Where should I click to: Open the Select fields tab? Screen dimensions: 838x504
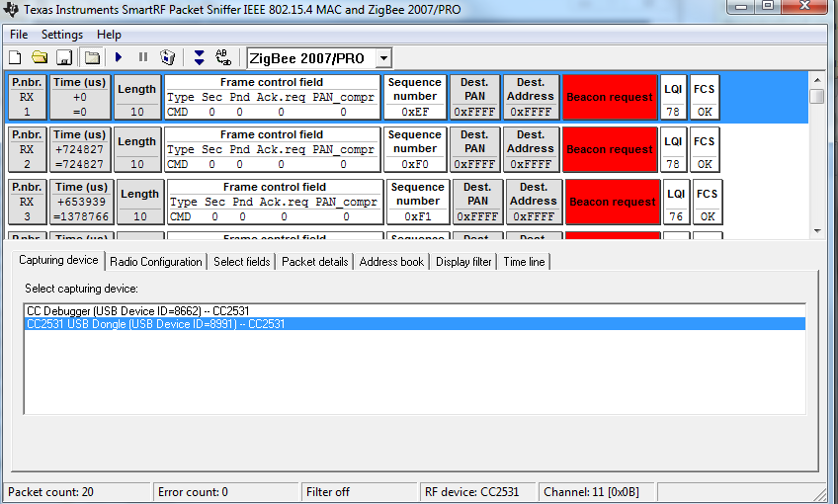pos(242,262)
